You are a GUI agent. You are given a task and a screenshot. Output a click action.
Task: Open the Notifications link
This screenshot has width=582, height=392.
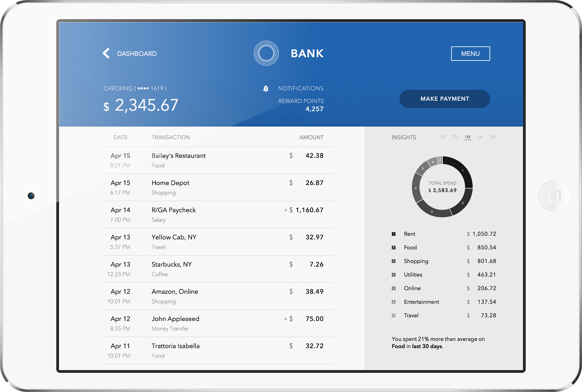pos(301,88)
